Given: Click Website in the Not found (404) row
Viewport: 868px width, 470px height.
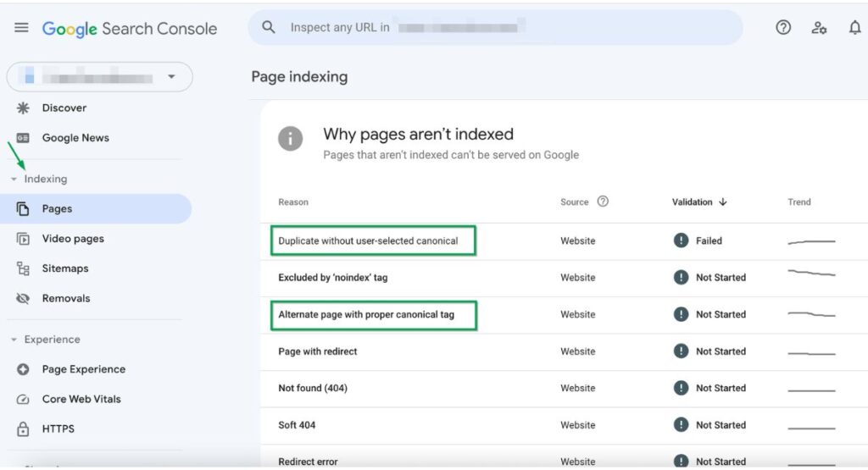Looking at the screenshot, I should (x=578, y=388).
